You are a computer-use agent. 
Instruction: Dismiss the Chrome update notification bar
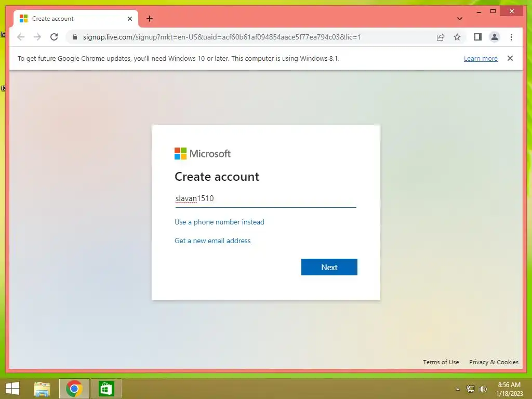click(x=510, y=58)
